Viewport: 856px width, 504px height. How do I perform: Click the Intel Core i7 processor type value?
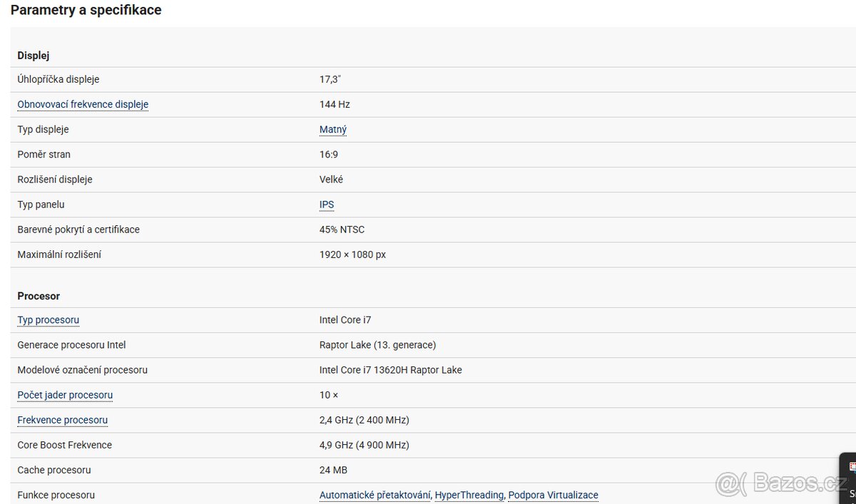coord(345,320)
